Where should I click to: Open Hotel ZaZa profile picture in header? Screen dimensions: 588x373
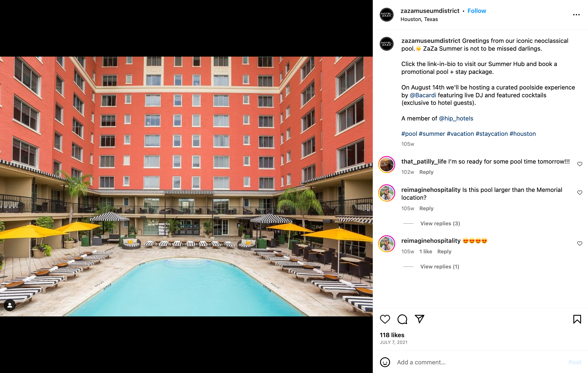point(387,15)
